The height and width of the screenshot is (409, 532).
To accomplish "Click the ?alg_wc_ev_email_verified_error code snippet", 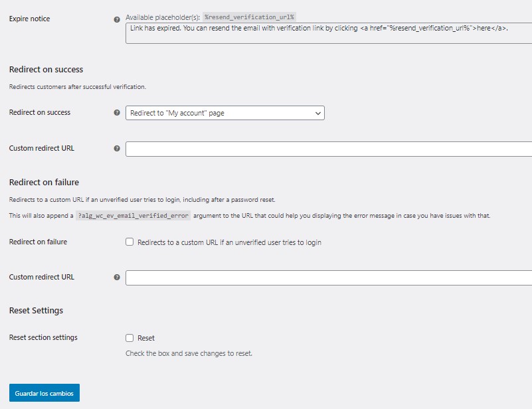I will point(133,216).
